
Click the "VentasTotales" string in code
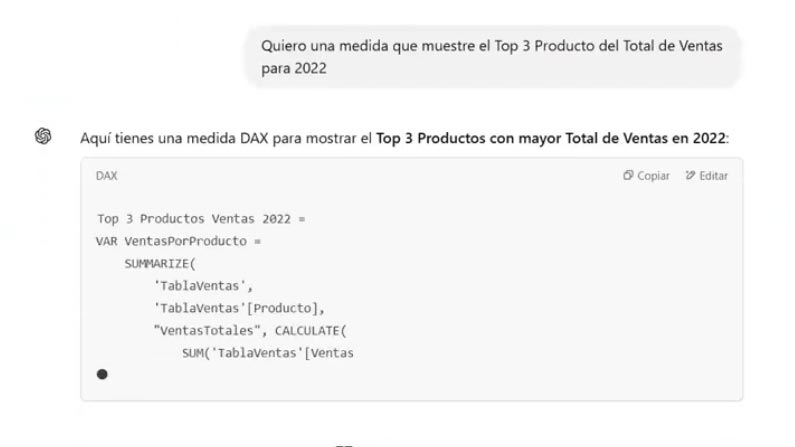coord(204,328)
